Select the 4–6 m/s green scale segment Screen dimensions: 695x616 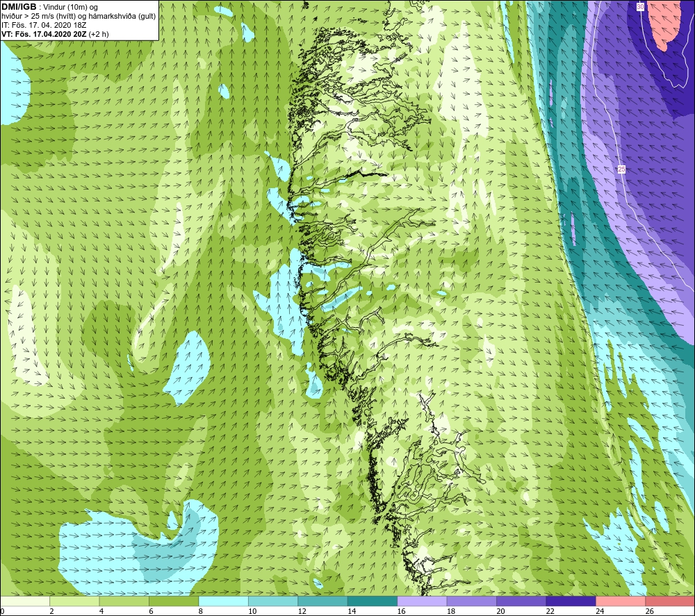(124, 601)
